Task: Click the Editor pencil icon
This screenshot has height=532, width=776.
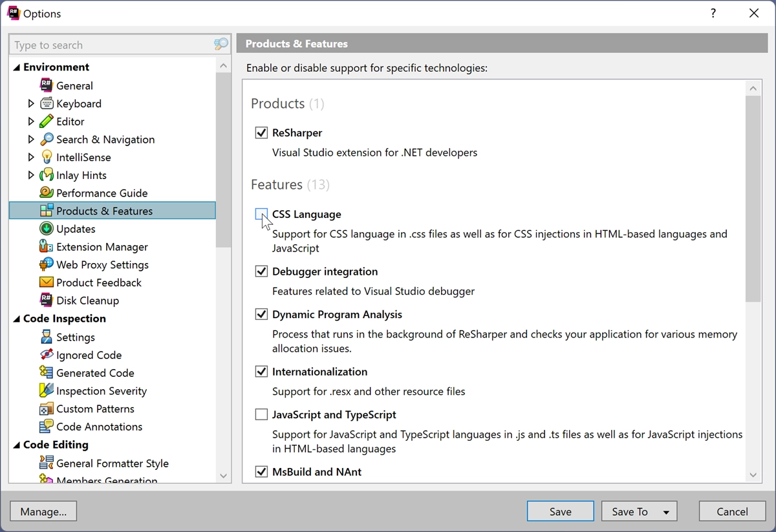Action: (x=47, y=122)
